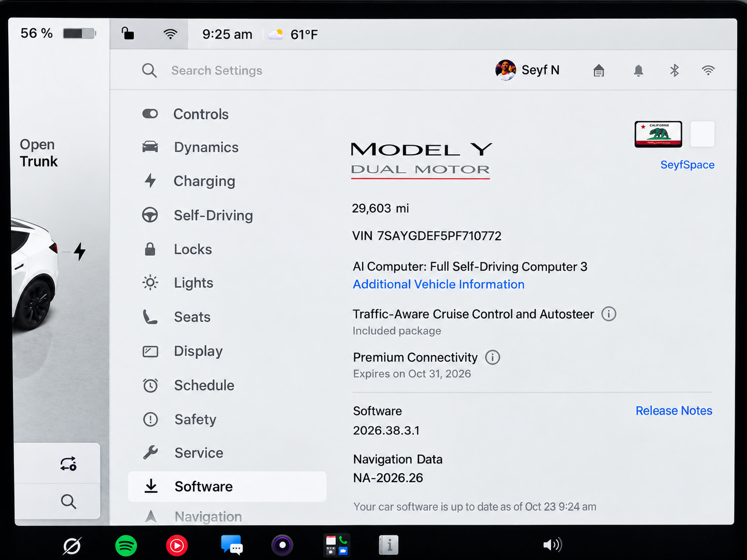Open the weather icon showing 61°F

pyautogui.click(x=276, y=34)
